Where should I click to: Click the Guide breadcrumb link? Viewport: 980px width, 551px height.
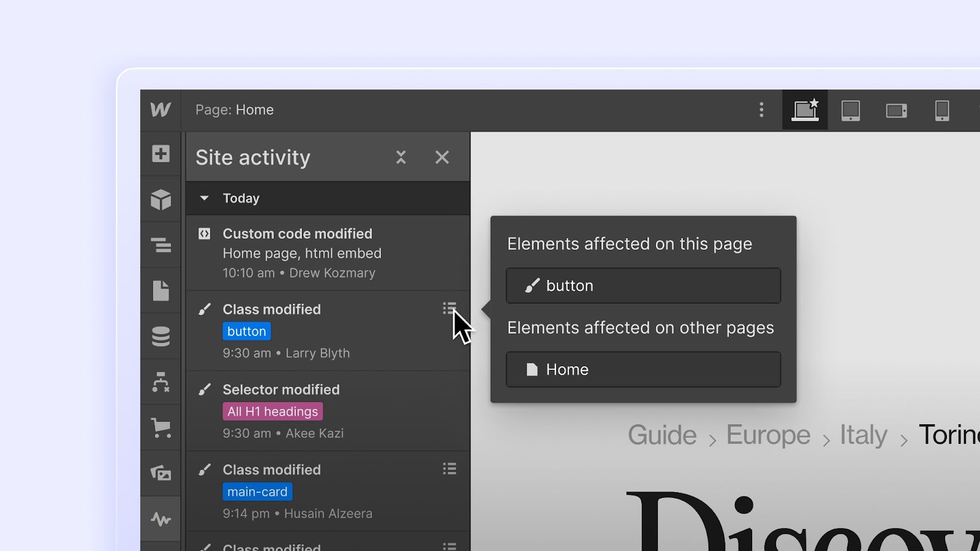(662, 435)
